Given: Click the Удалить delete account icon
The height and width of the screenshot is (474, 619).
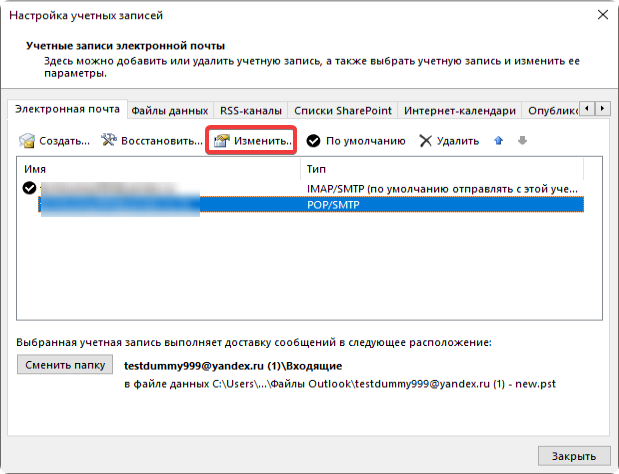Looking at the screenshot, I should click(x=426, y=141).
